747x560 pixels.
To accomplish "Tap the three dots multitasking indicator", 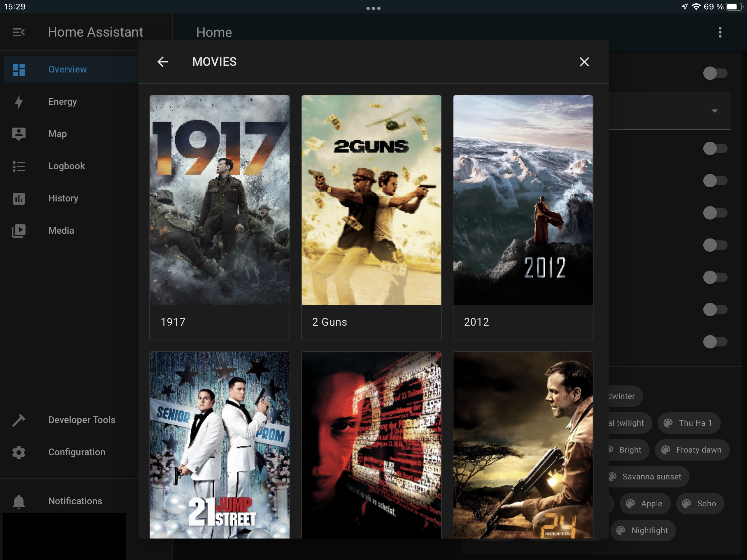I will click(x=373, y=8).
